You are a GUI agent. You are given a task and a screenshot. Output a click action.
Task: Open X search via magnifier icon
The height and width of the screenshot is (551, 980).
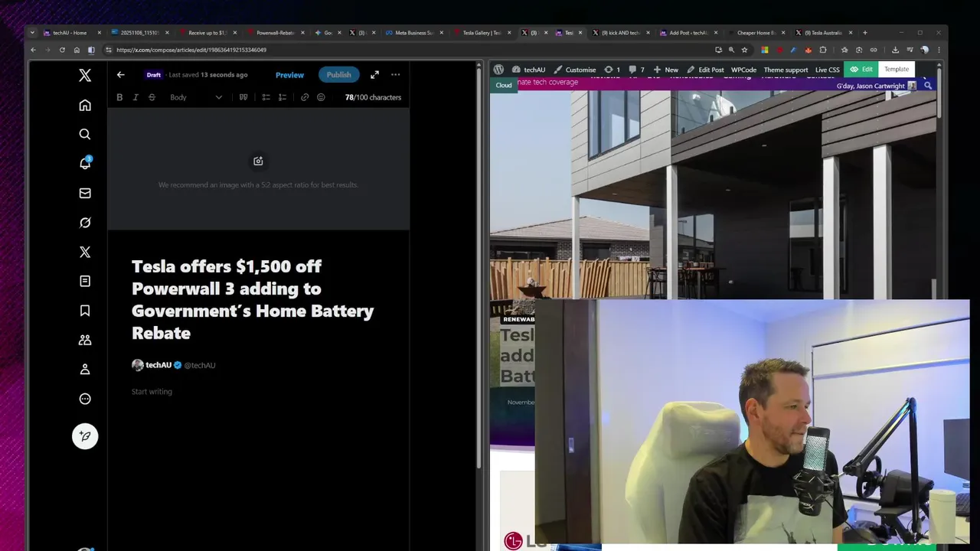[x=85, y=134]
